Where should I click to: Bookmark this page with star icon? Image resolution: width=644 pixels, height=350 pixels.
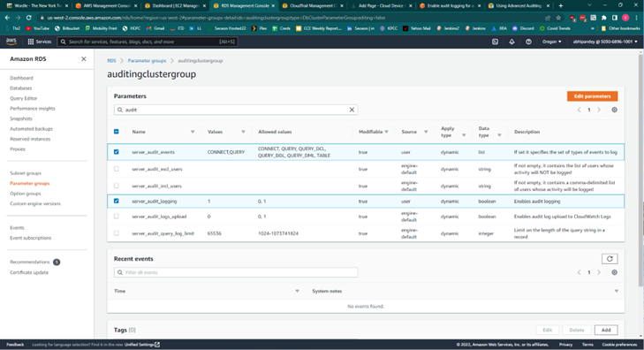click(x=558, y=18)
